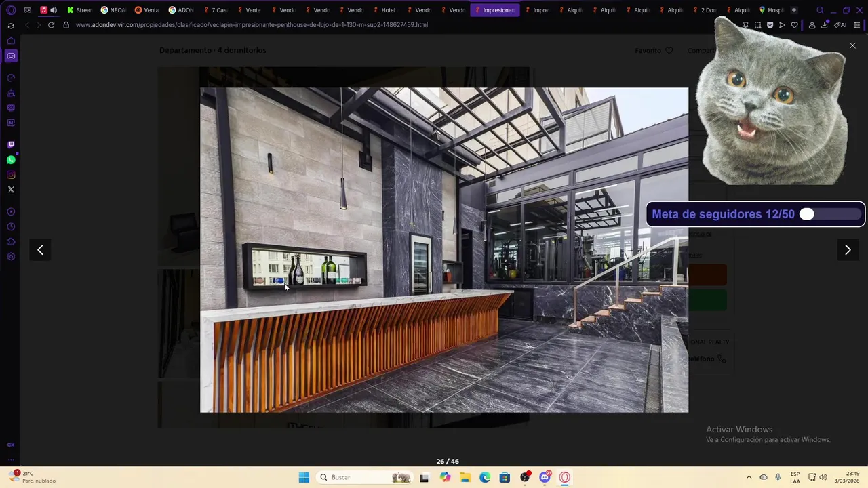
Task: Show the next photo in the gallery
Action: pyautogui.click(x=847, y=250)
